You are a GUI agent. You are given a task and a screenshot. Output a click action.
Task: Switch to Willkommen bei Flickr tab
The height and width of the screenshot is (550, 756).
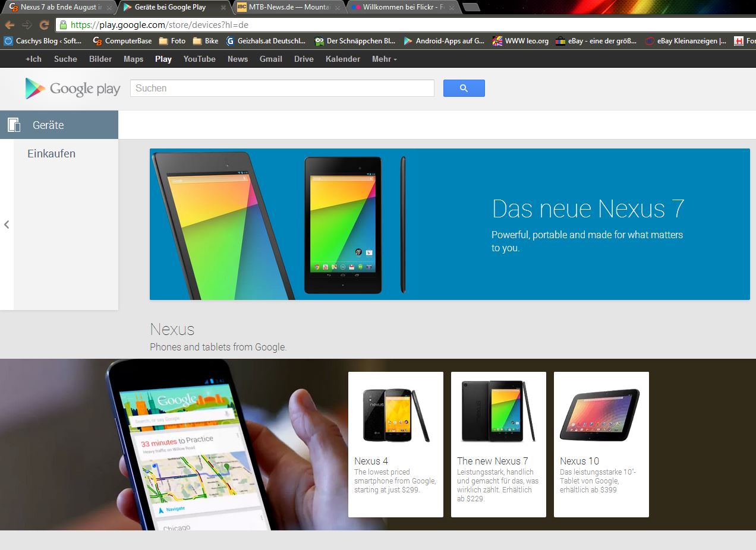[x=402, y=8]
